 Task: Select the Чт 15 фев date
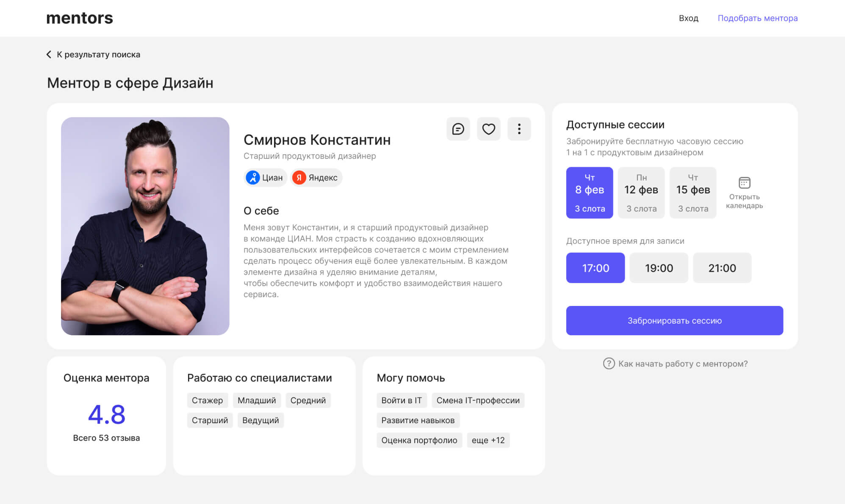[693, 193]
